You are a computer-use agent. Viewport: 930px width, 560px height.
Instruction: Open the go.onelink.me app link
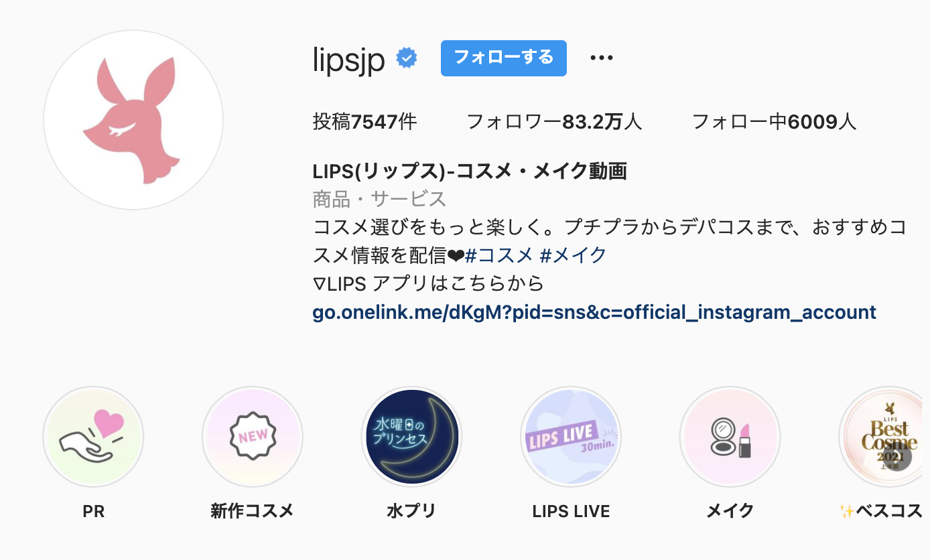(594, 312)
